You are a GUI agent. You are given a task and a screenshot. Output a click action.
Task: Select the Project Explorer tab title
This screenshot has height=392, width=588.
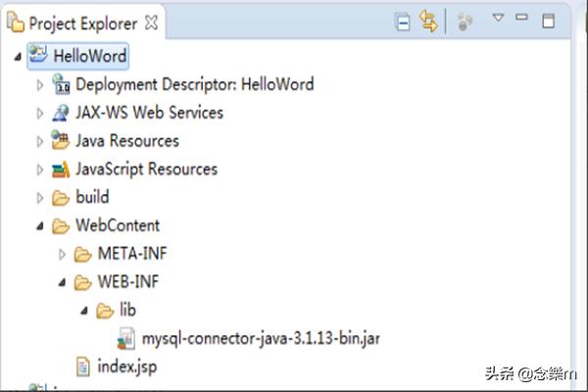(x=83, y=22)
